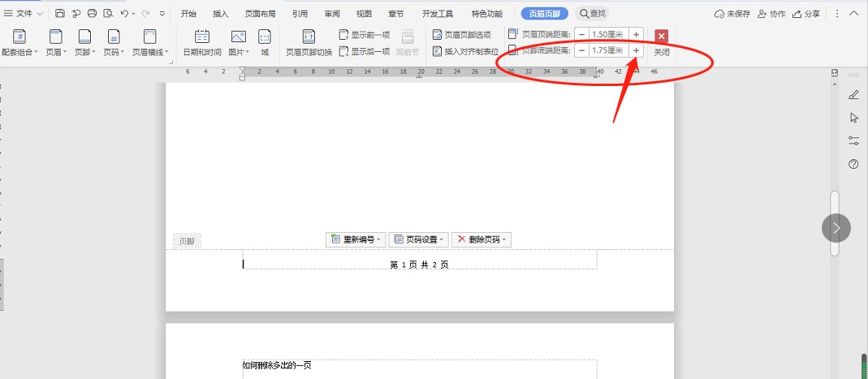Expand the side panel round arrow button
This screenshot has width=868, height=379.
click(836, 228)
